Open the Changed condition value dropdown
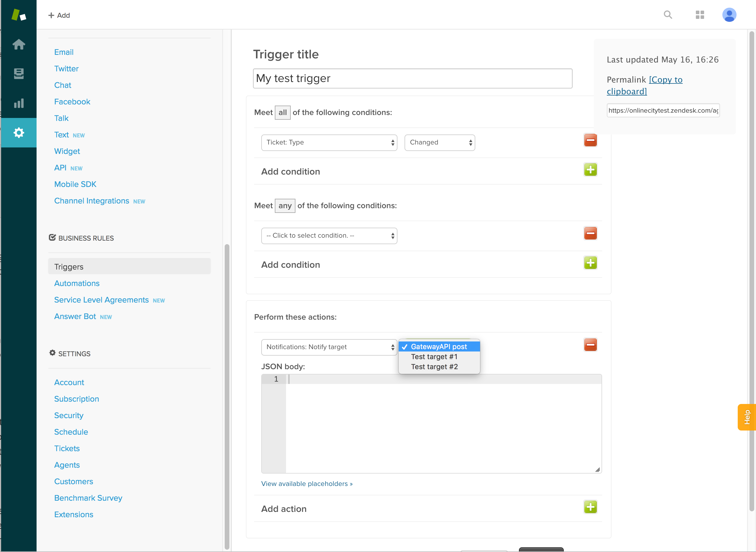756x552 pixels. (440, 142)
